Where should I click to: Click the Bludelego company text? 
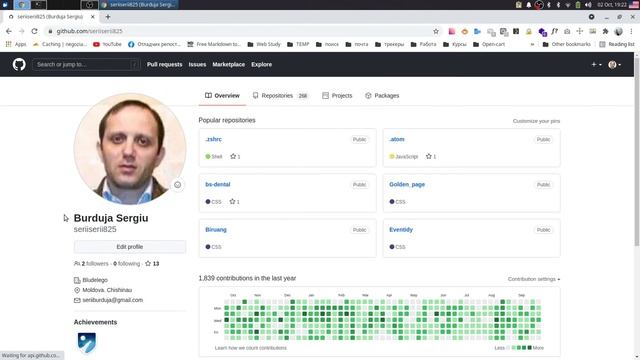coord(95,280)
